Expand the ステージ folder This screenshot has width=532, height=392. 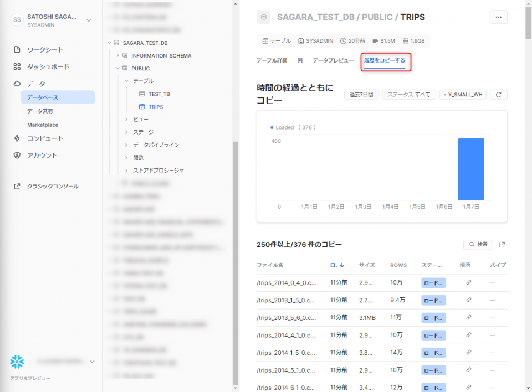pos(126,132)
